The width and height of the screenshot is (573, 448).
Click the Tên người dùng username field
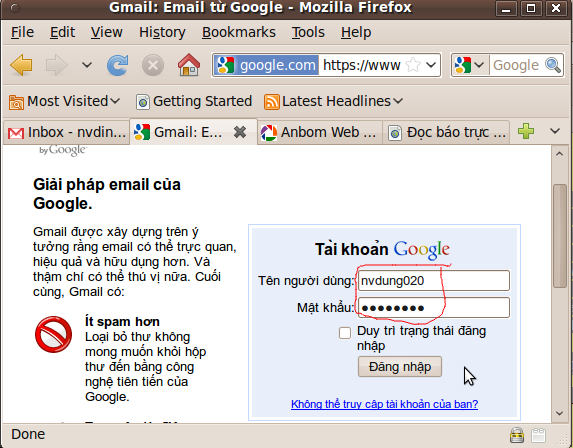[x=434, y=281]
